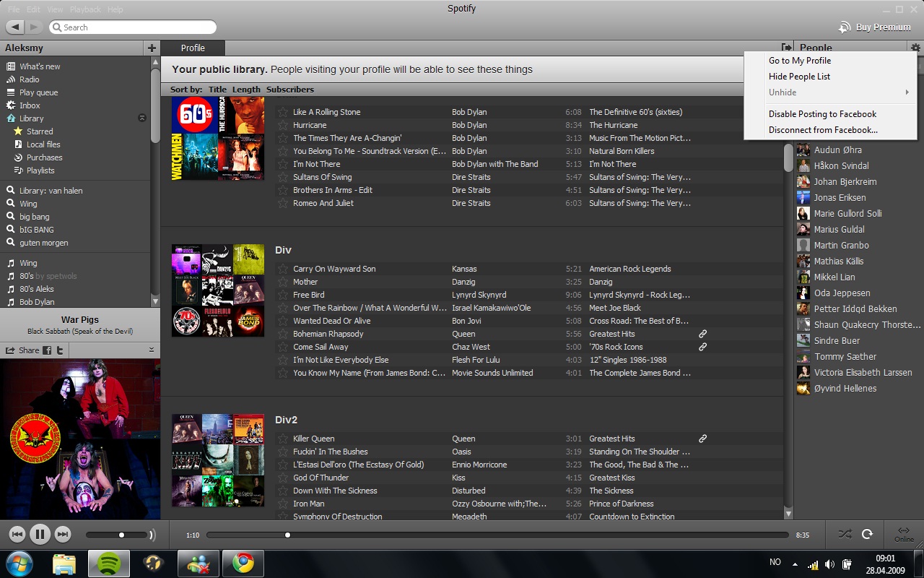
Task: Star Carry On Wayward Son
Action: pos(283,269)
